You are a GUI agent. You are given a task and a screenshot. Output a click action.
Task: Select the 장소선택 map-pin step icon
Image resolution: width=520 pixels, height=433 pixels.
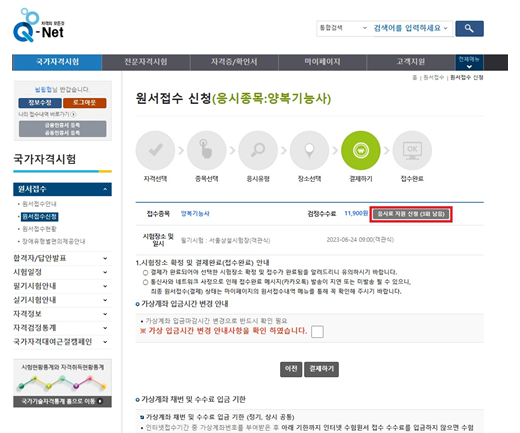[x=309, y=150]
